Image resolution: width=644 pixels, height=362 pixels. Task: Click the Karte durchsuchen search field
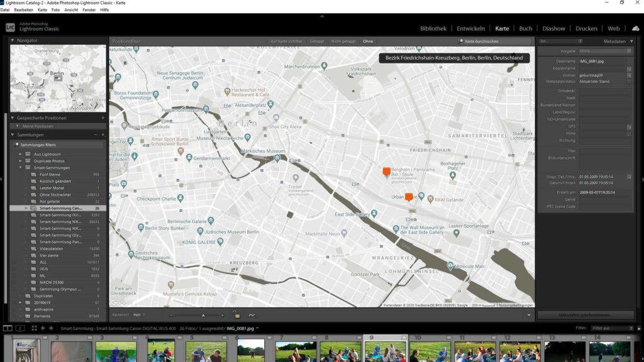[494, 41]
